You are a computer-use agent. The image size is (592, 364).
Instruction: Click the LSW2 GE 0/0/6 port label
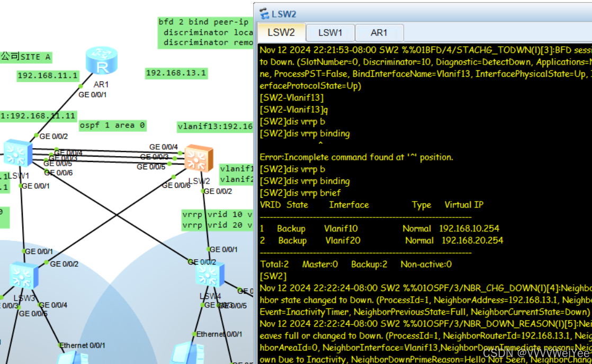(176, 185)
